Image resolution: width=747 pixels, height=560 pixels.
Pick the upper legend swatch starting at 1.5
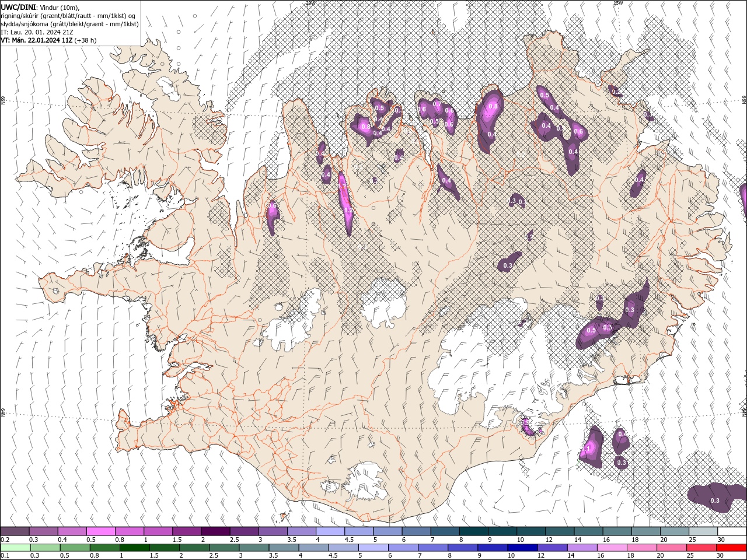pyautogui.click(x=187, y=531)
